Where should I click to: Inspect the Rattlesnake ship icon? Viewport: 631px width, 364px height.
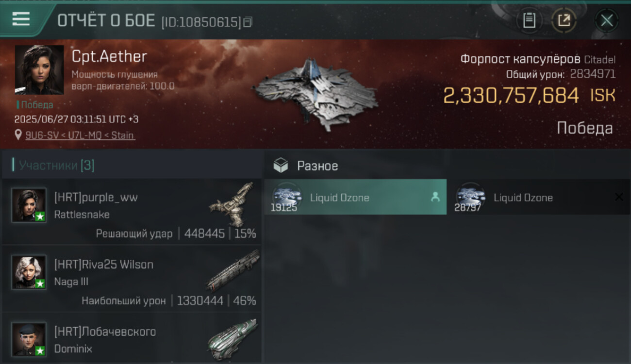(233, 204)
